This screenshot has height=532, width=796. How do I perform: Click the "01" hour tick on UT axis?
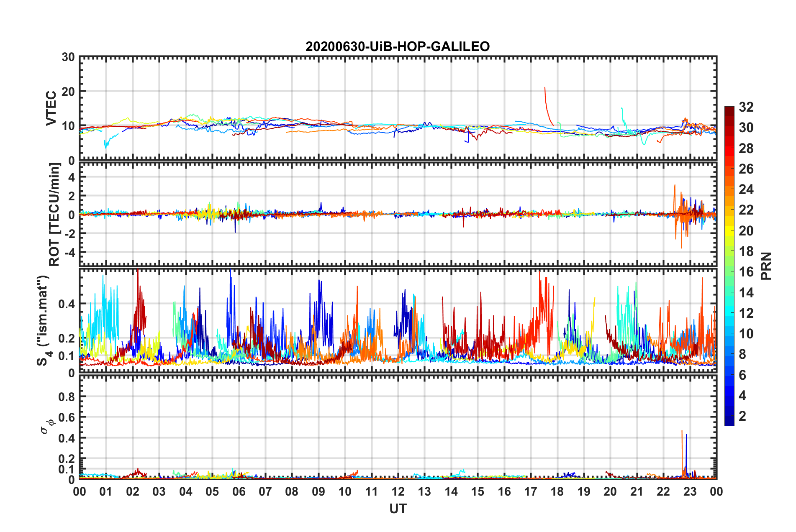pos(106,491)
